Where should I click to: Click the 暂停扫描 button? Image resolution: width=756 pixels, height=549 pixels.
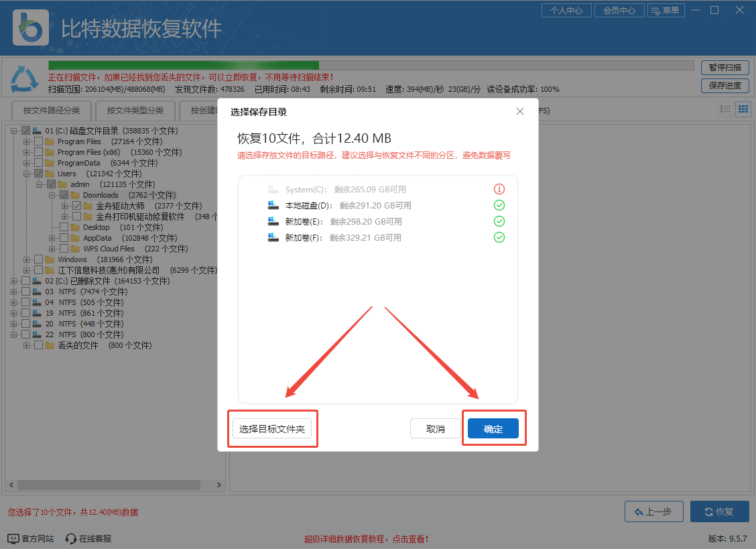coord(724,68)
